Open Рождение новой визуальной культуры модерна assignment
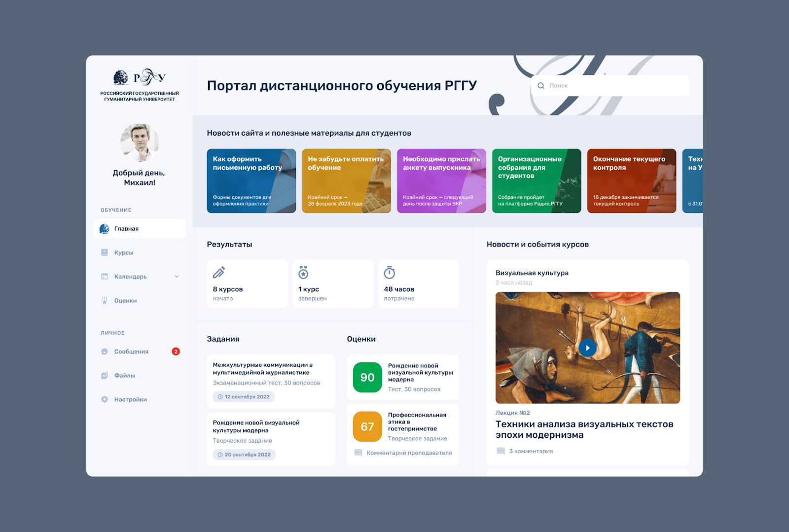Screen dimensions: 789x532 [x=271, y=439]
